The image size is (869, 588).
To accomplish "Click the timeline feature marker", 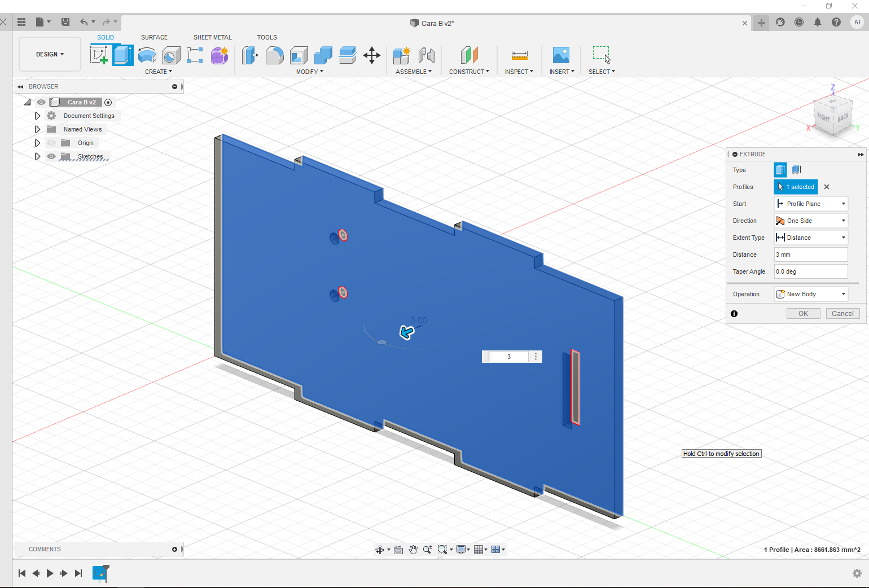I will pos(100,573).
